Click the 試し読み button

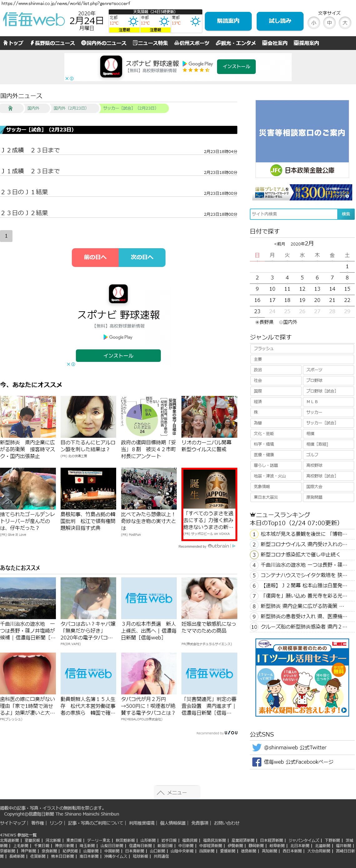[280, 21]
